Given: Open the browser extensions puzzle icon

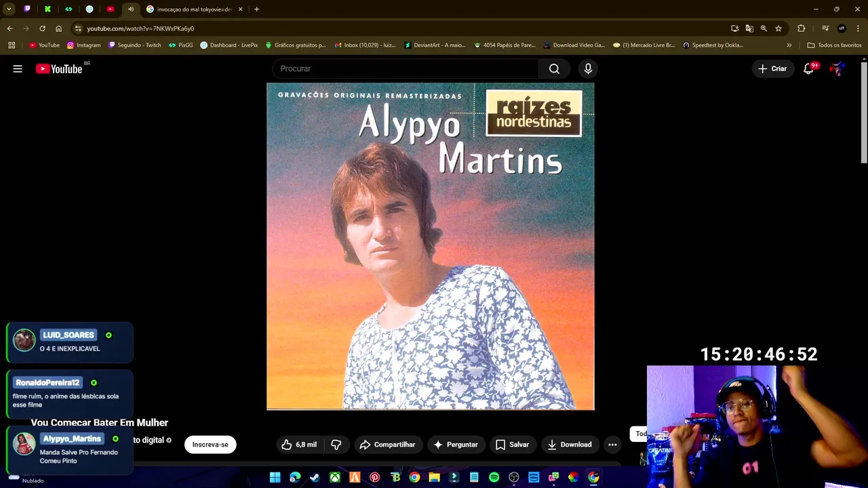Looking at the screenshot, I should (801, 28).
